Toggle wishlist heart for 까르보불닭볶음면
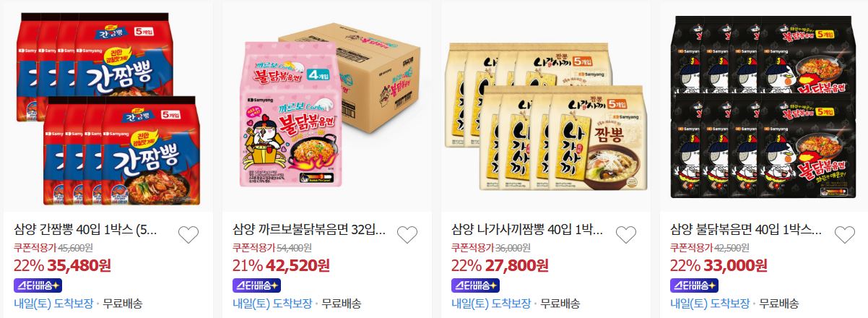The width and height of the screenshot is (868, 318). click(407, 235)
